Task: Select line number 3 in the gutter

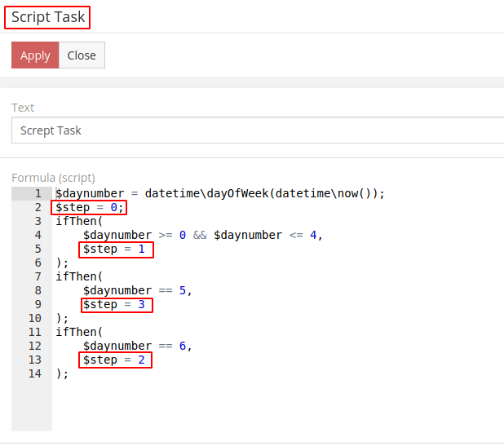Action: pyautogui.click(x=38, y=222)
